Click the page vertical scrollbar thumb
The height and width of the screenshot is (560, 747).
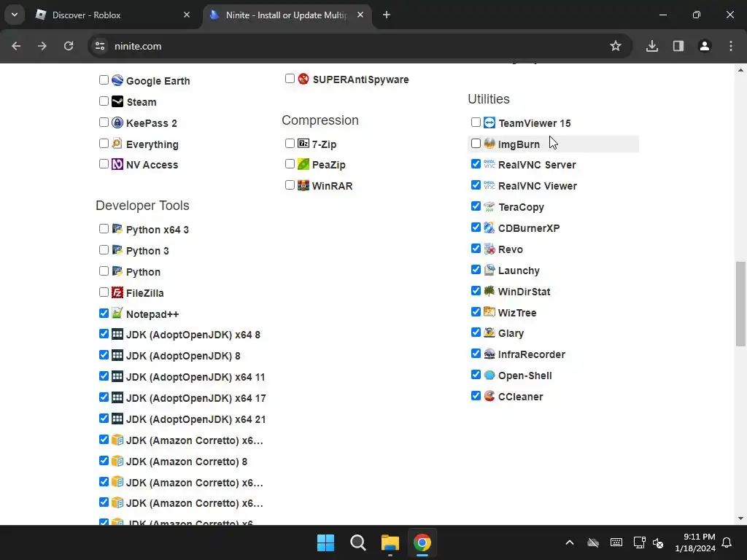740,304
